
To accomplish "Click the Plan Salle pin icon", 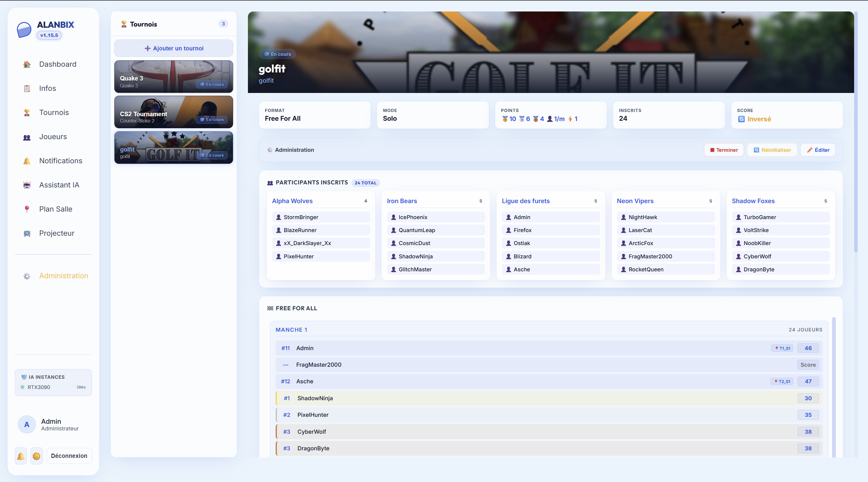I will click(27, 209).
